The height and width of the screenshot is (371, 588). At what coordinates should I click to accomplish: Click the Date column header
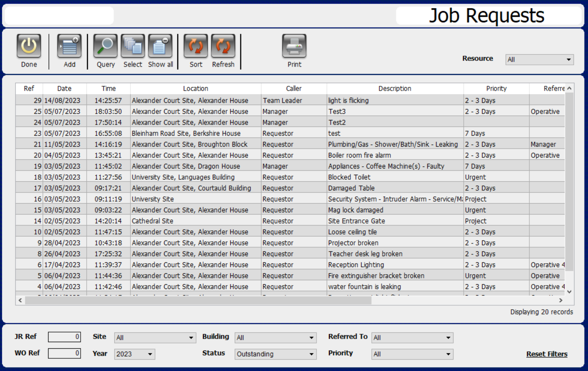pyautogui.click(x=64, y=88)
